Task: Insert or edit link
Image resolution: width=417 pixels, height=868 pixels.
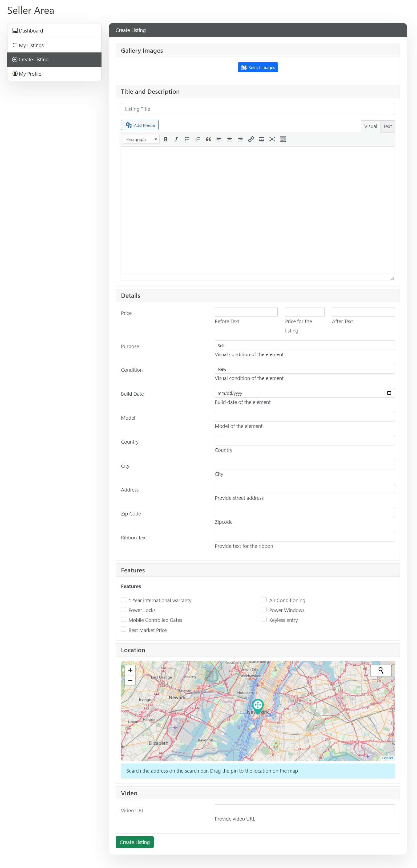Action: point(251,139)
